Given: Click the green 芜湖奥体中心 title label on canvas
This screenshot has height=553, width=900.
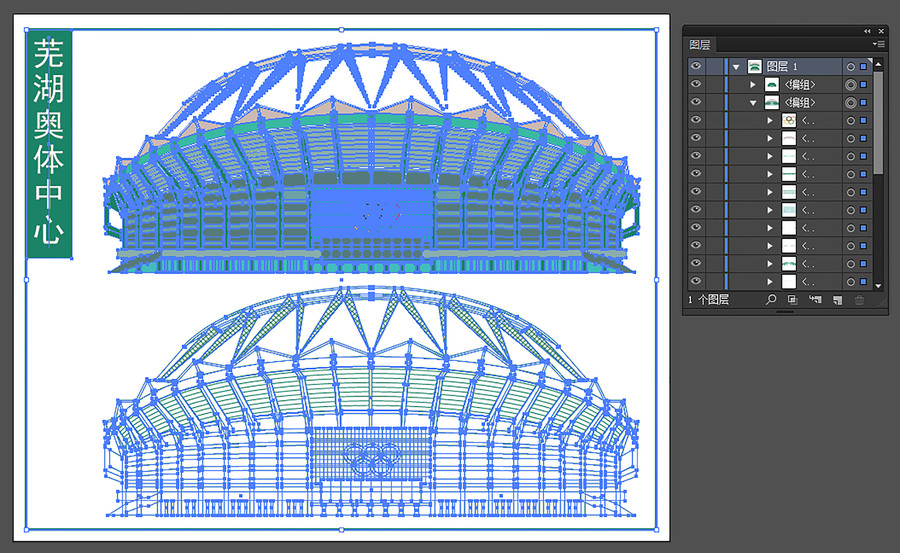Looking at the screenshot, I should (x=49, y=144).
